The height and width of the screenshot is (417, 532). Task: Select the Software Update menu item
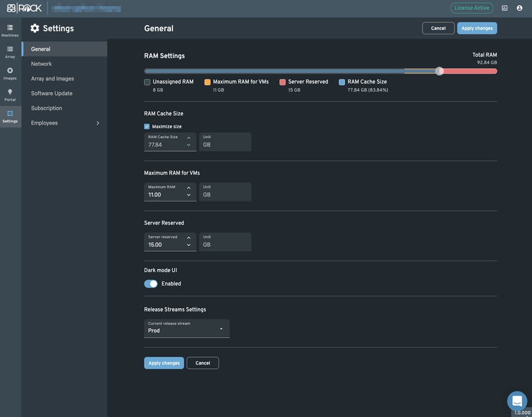click(x=52, y=93)
